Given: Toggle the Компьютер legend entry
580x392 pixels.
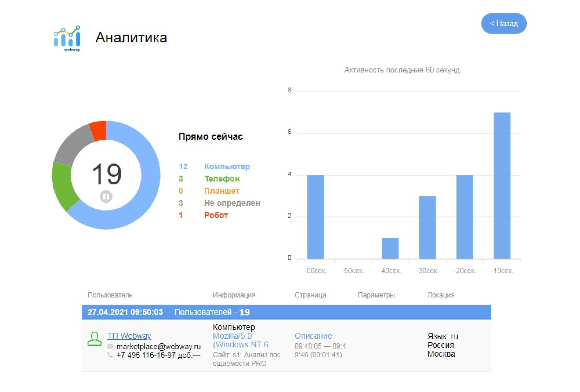Looking at the screenshot, I should [227, 166].
